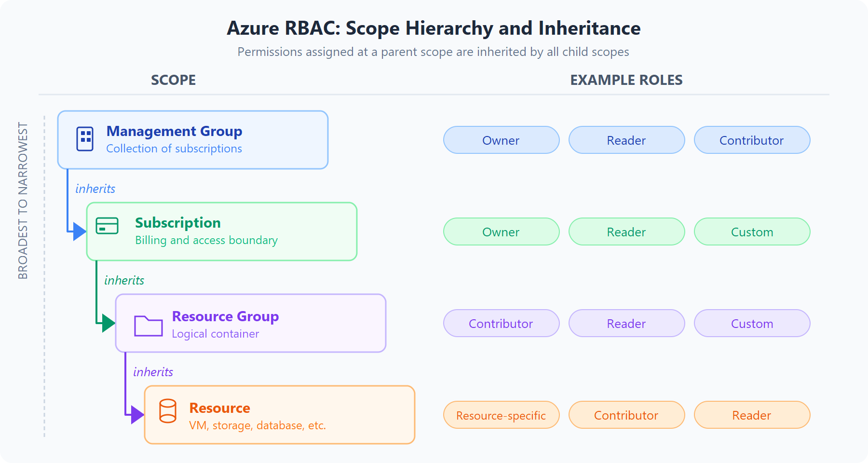Click the orange Resource heading text

coord(219,408)
